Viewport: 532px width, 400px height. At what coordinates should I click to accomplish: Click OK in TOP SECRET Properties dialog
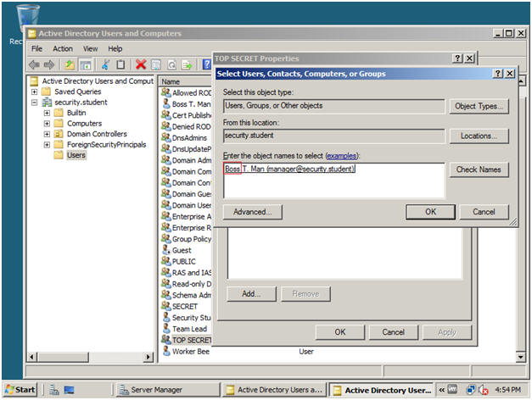pyautogui.click(x=340, y=332)
